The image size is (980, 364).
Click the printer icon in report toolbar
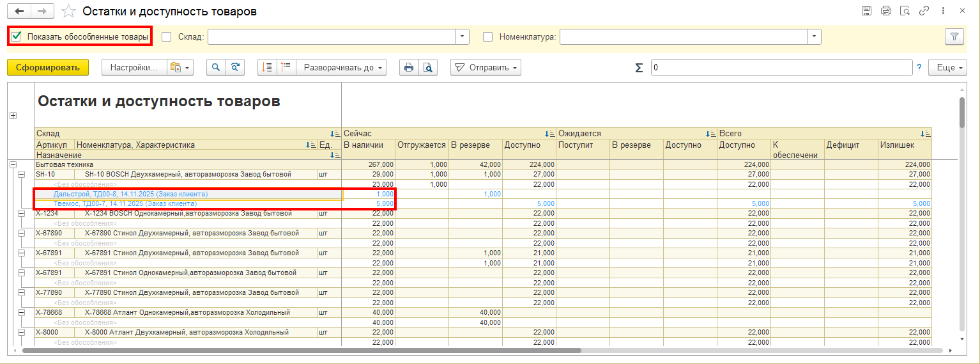tap(409, 67)
